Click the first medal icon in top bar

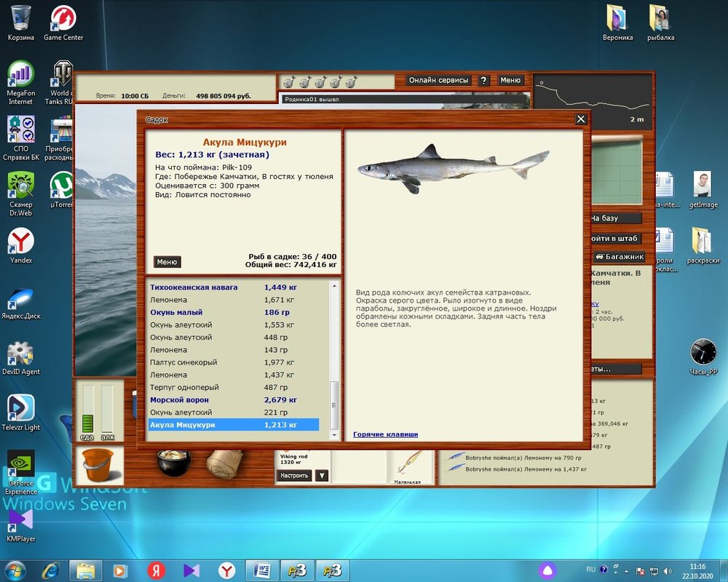point(288,81)
